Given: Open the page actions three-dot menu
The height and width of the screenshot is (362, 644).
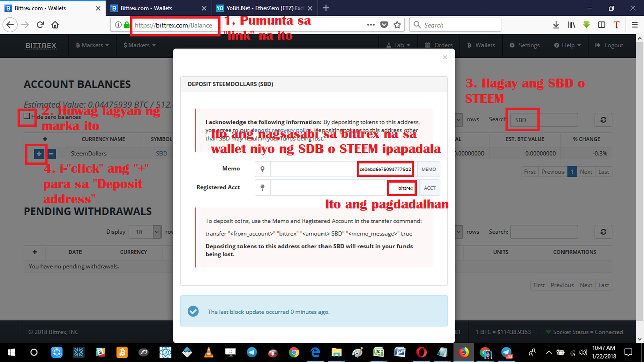Looking at the screenshot, I should coord(371,25).
